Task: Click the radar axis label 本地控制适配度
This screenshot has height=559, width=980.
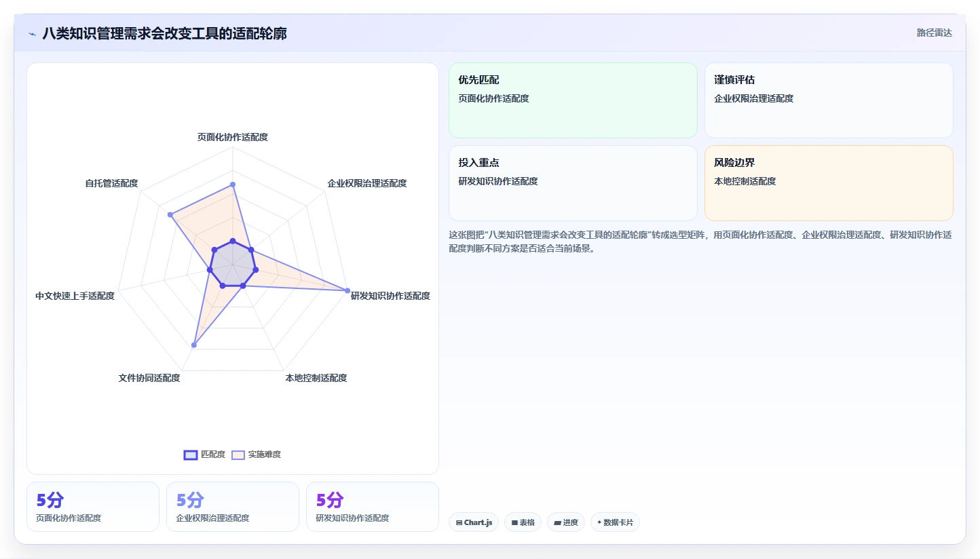Action: (316, 378)
